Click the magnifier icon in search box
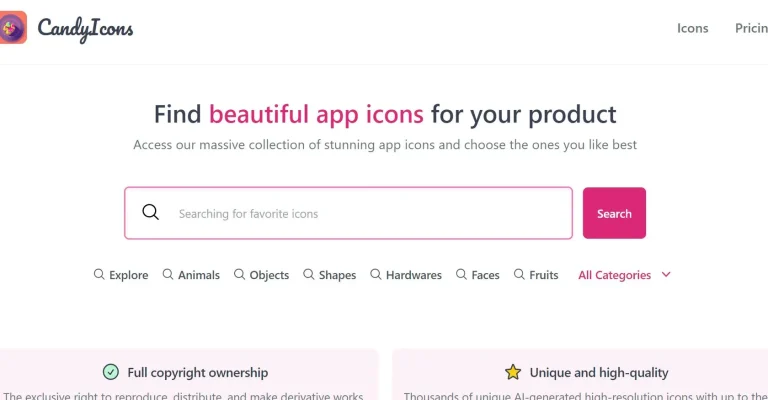This screenshot has height=400, width=768. point(151,212)
